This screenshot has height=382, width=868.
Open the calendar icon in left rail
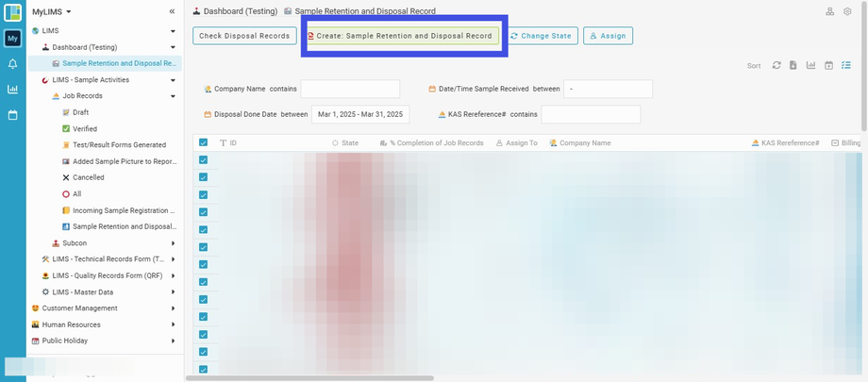click(12, 115)
